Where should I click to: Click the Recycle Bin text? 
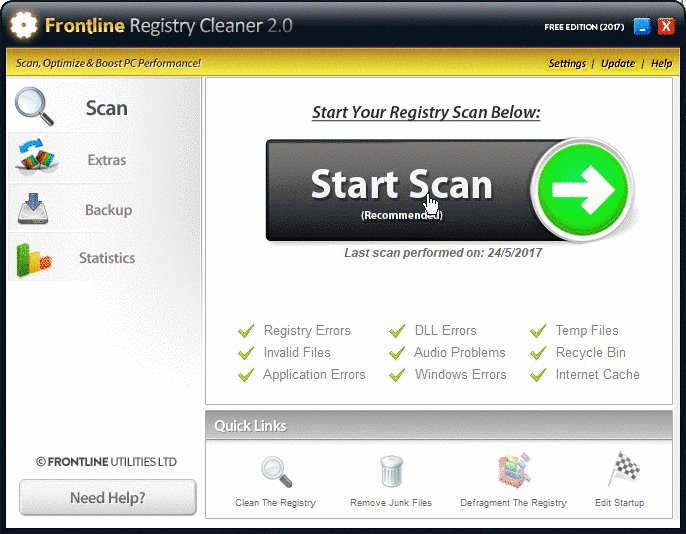tap(591, 353)
